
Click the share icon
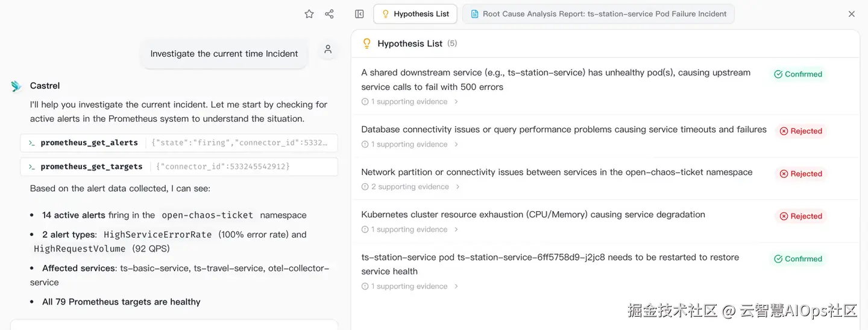point(329,14)
